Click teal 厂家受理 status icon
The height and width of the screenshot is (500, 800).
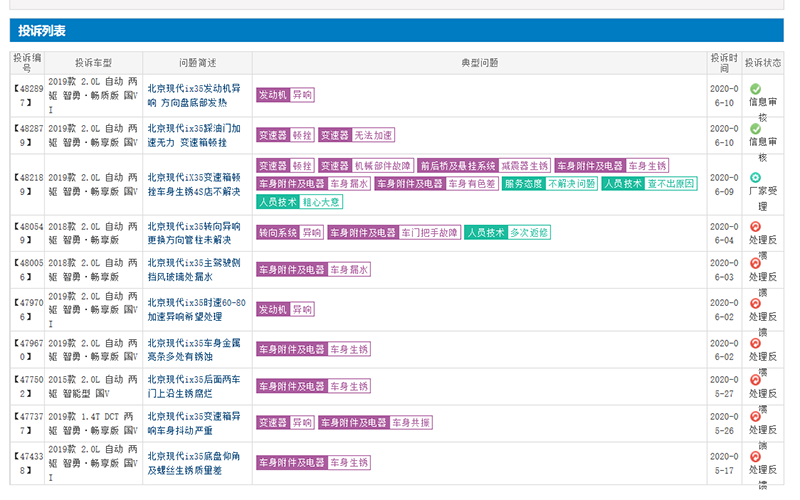[755, 177]
